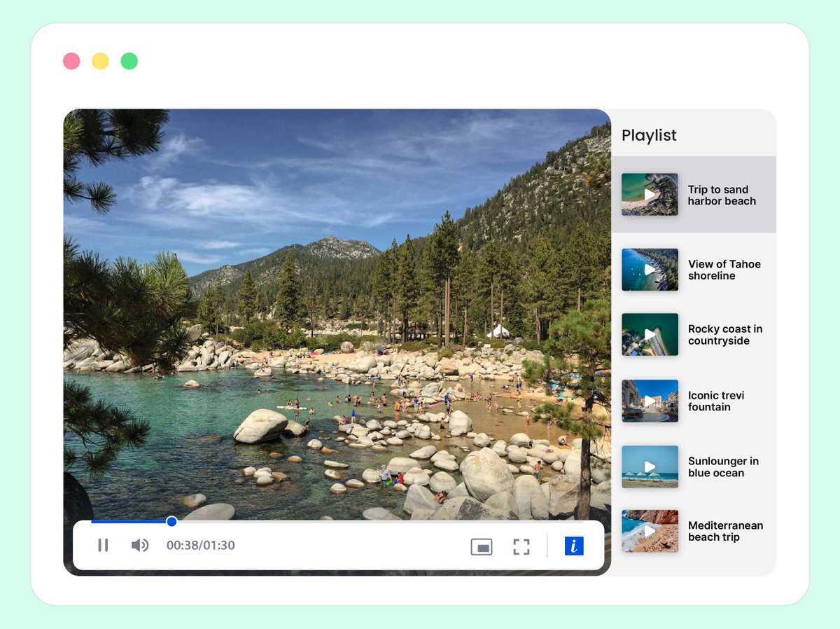Mute the video with speaker icon
Screen dimensions: 840x629
(x=140, y=545)
